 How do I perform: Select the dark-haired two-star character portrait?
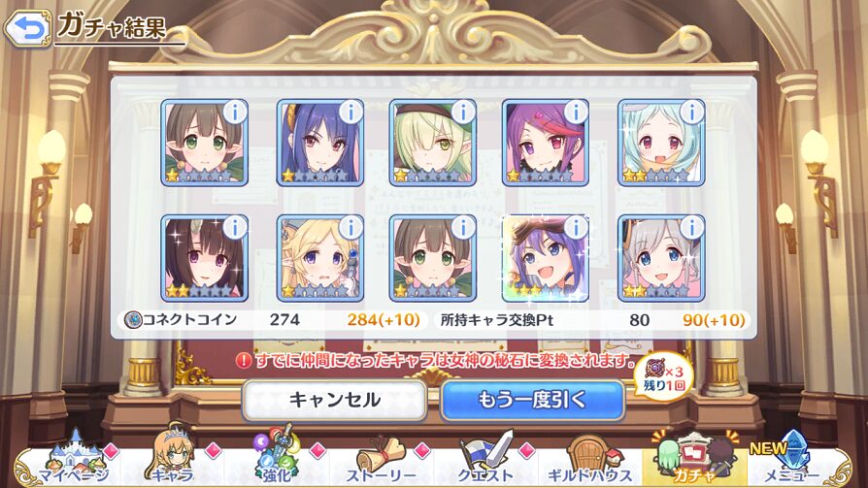coord(204,258)
